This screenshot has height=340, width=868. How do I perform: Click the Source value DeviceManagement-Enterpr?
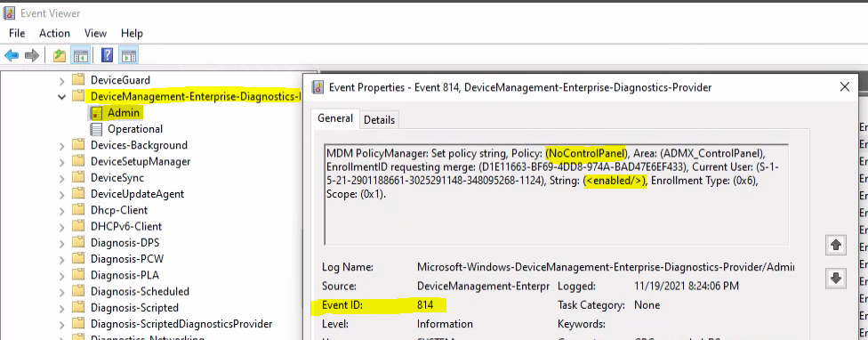pyautogui.click(x=483, y=287)
